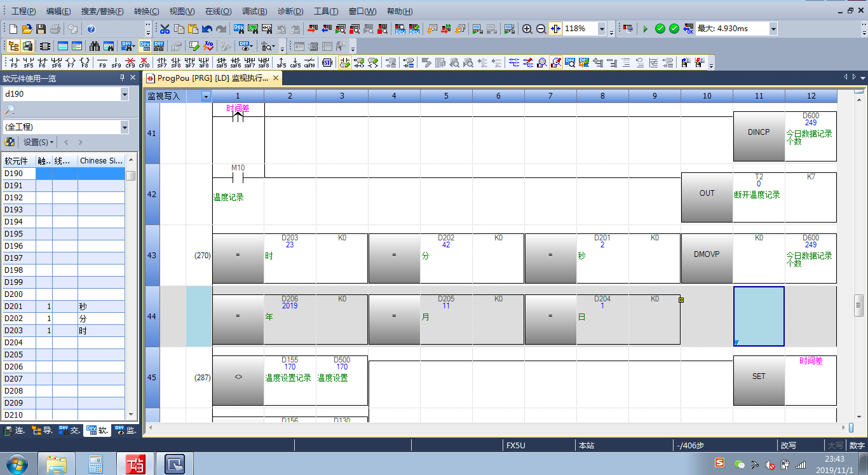Pin the device usage list panel

[122, 78]
